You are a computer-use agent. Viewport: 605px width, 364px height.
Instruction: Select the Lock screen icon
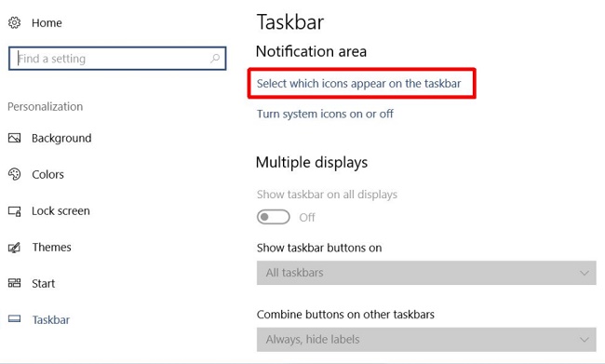[x=14, y=211]
